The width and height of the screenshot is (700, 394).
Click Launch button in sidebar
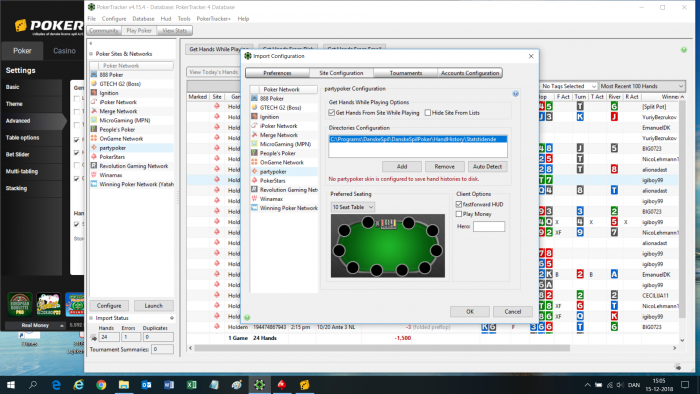(x=154, y=306)
